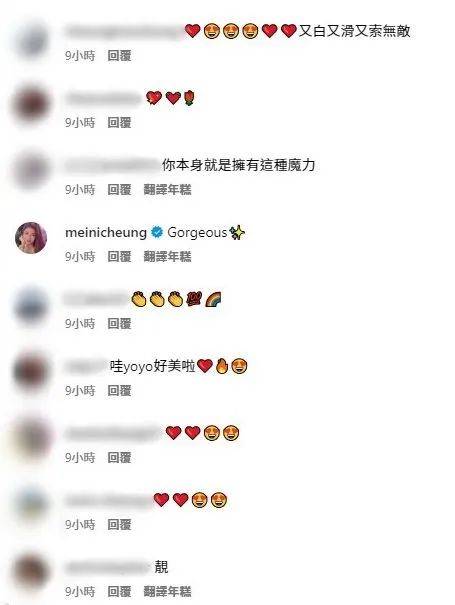Click the blue verified badge beside meinicheung
The image size is (455, 605).
click(x=157, y=232)
